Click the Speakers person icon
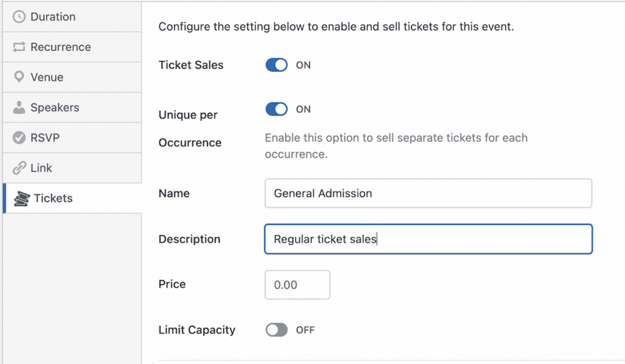Image resolution: width=625 pixels, height=364 pixels. pos(19,107)
